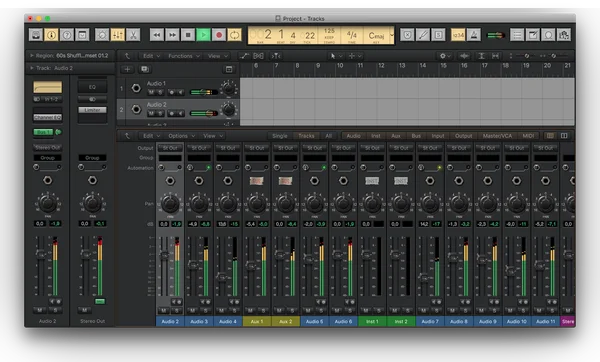Mute the Audio 1 track
Viewport: 600px width, 362px height.
(151, 92)
